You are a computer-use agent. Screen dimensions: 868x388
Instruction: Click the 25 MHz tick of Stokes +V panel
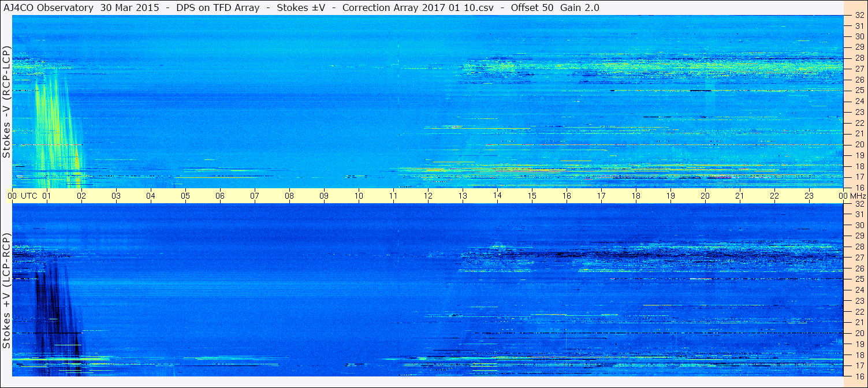pyautogui.click(x=859, y=279)
